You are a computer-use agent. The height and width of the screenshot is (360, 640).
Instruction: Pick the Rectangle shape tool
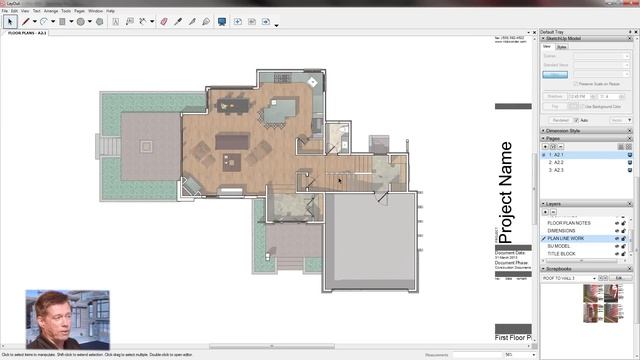62,22
